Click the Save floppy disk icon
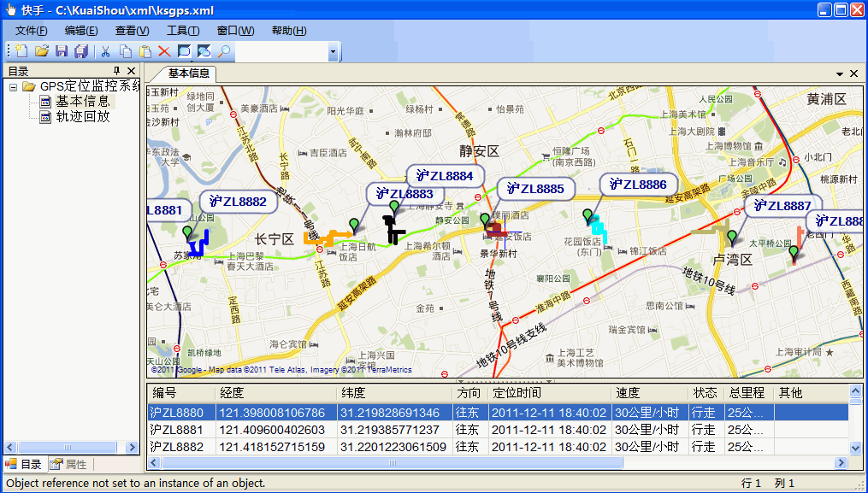The width and height of the screenshot is (868, 493). 62,51
